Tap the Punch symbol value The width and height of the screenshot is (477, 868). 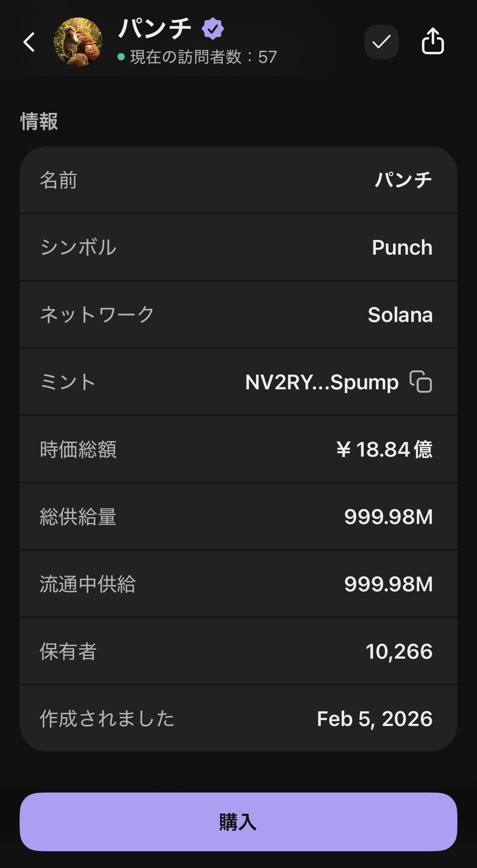402,247
